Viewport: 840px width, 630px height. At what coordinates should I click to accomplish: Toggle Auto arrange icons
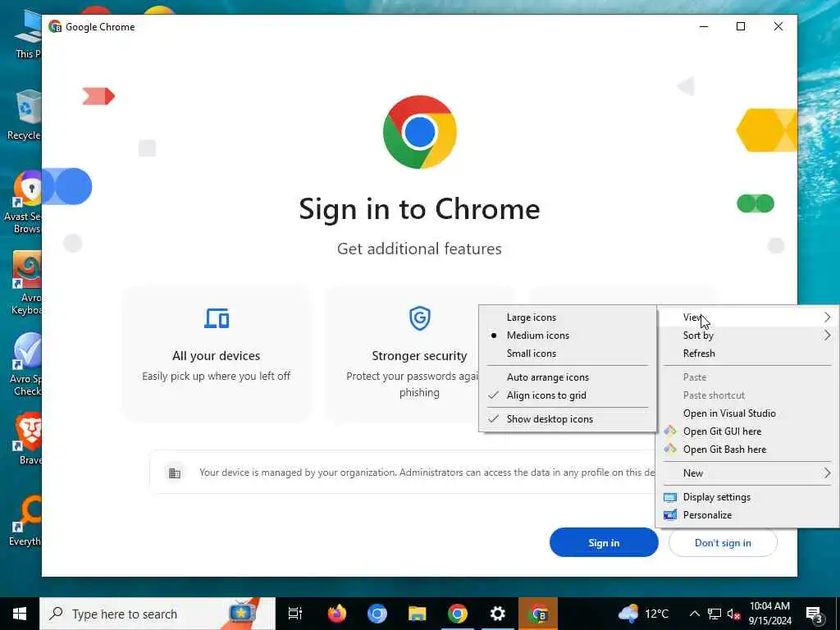pyautogui.click(x=568, y=377)
